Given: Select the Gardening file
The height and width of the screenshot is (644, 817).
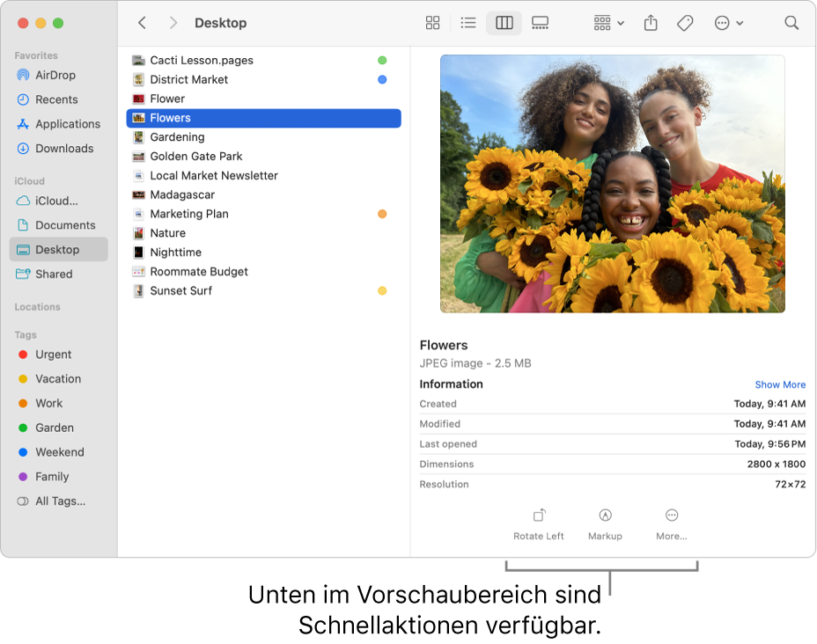Looking at the screenshot, I should pos(263,137).
